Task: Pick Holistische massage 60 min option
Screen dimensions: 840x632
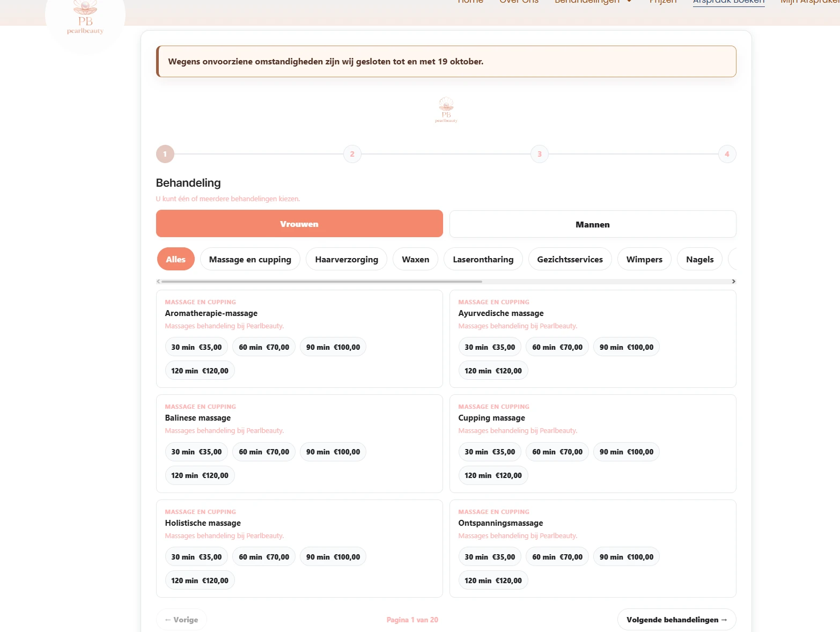Action: tap(264, 557)
